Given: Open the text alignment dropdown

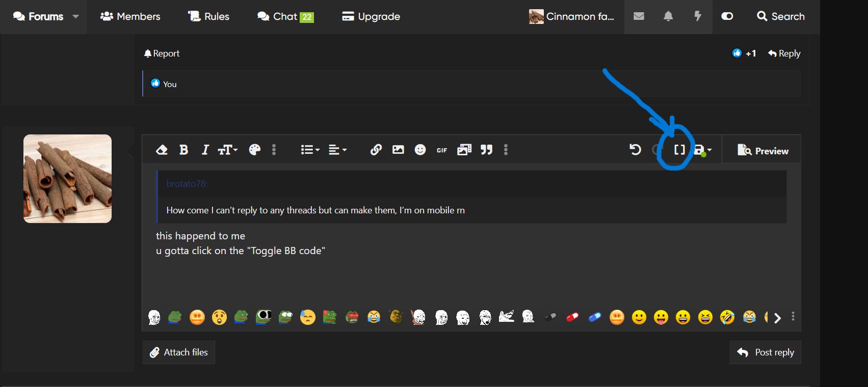Looking at the screenshot, I should click(x=337, y=150).
